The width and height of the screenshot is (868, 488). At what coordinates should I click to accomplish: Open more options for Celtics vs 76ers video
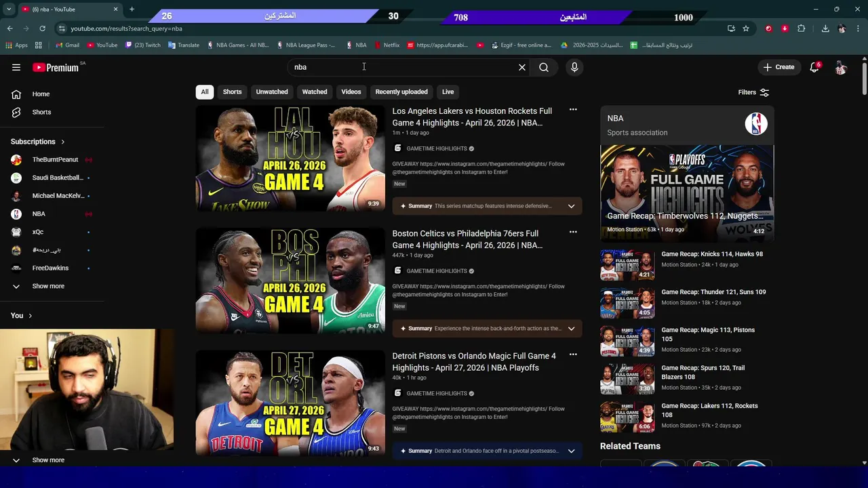[573, 232]
